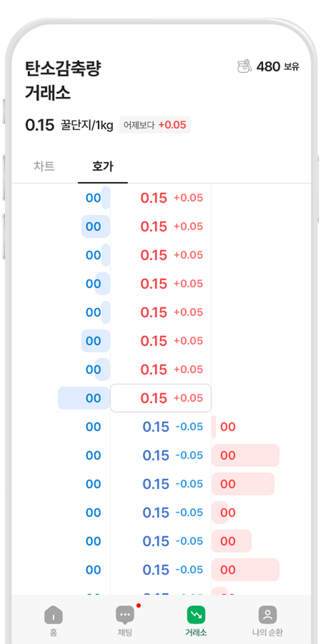The image size is (322, 644).
Task: Tap the 탄소감축량 거래소 title
Action: [x=62, y=80]
